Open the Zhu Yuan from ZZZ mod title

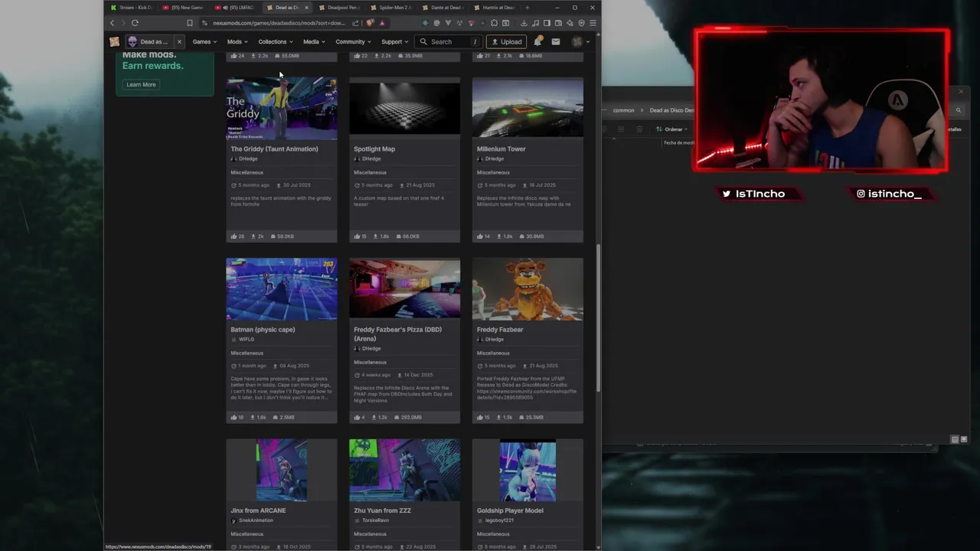[382, 510]
